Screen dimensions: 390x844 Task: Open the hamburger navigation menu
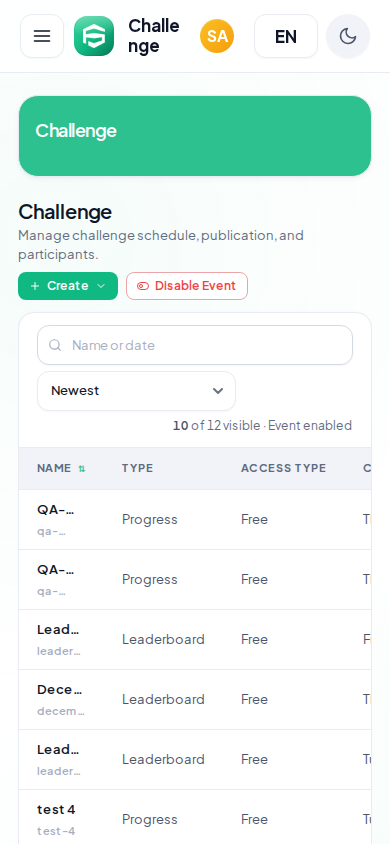point(42,36)
